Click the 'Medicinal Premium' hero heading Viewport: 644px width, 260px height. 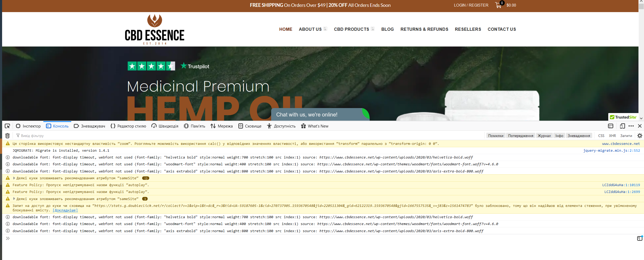[x=198, y=86]
